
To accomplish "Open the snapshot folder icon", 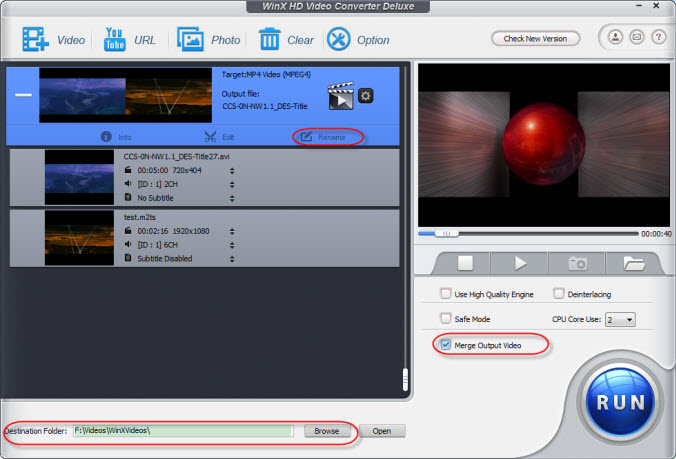I will tap(634, 263).
